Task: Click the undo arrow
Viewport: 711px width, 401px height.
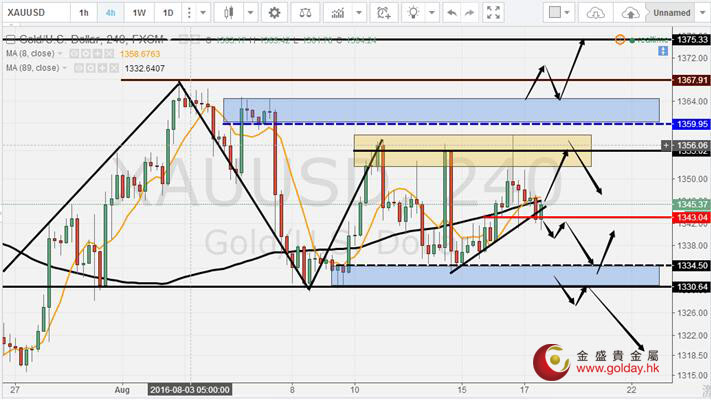Action: point(453,12)
